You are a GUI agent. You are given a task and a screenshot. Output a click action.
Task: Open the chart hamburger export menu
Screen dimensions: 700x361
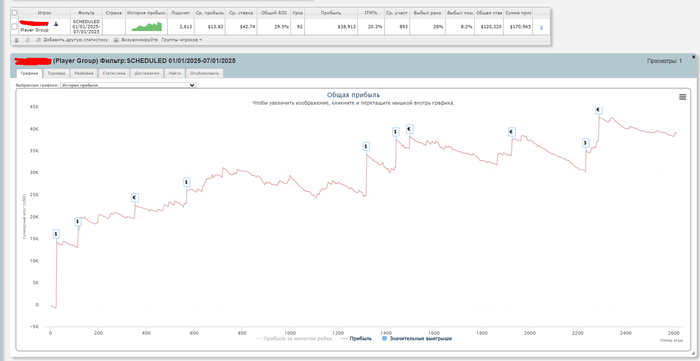682,97
